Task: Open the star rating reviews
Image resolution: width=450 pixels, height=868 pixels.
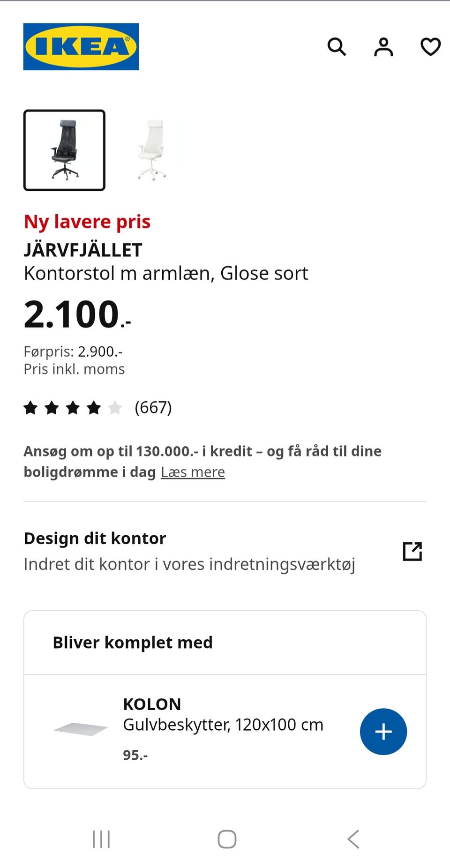Action: (73, 408)
